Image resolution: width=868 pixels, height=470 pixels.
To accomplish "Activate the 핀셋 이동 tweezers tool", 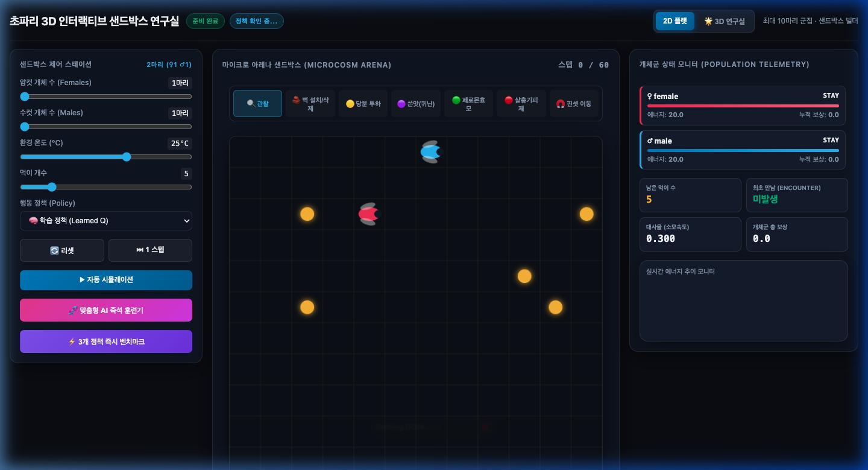I will click(574, 103).
